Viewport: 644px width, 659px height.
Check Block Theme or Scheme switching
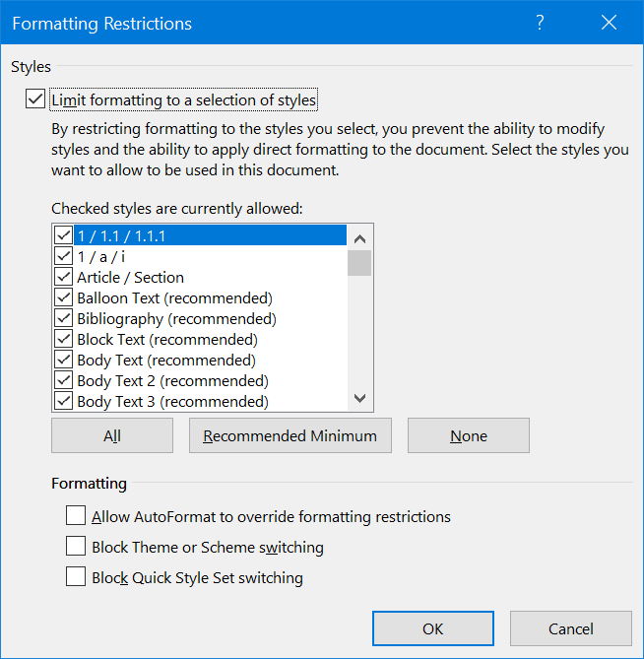[x=76, y=546]
